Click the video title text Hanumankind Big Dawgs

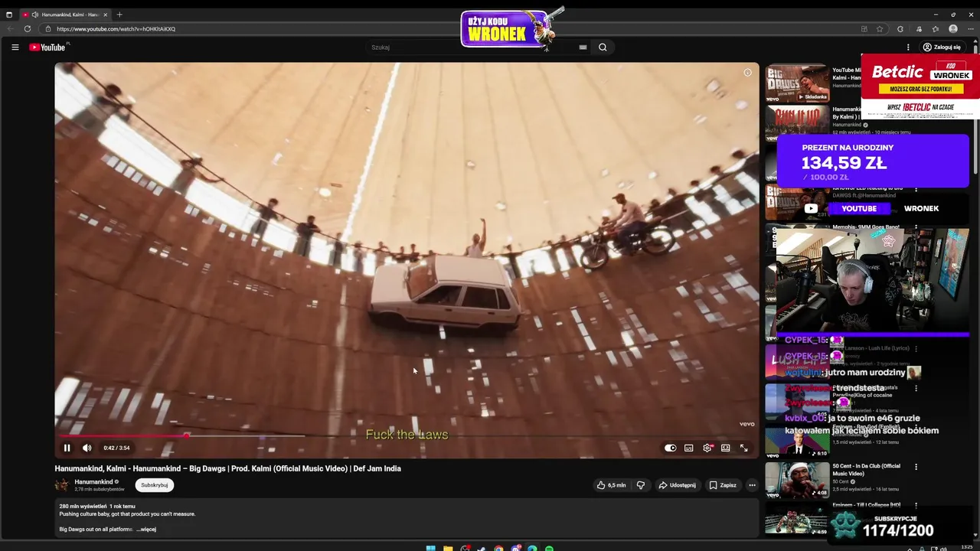tap(227, 468)
